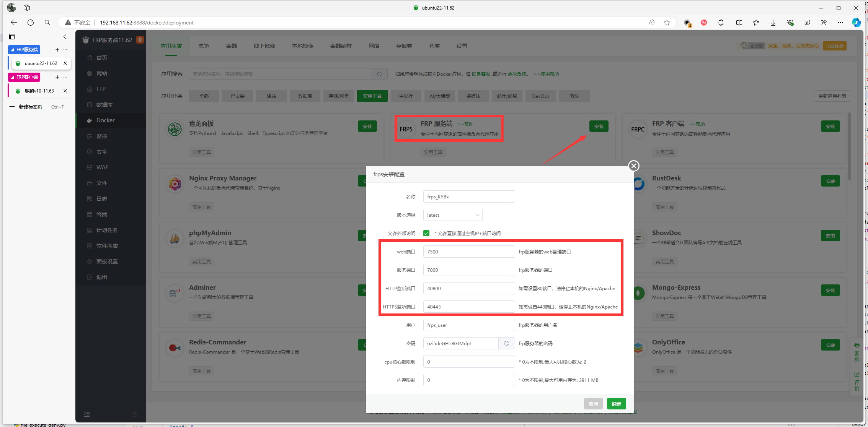Open 使用帮助 link
The width and height of the screenshot is (868, 427).
click(x=547, y=74)
